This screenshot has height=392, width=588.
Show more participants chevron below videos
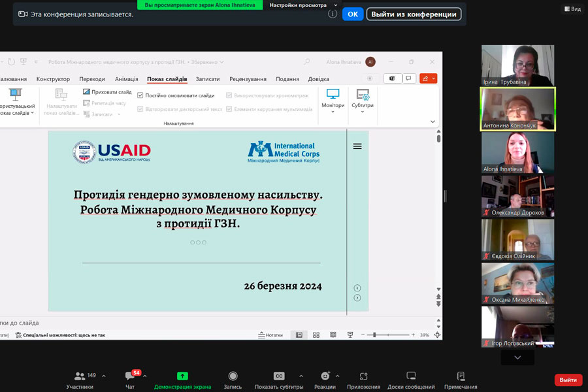click(517, 357)
